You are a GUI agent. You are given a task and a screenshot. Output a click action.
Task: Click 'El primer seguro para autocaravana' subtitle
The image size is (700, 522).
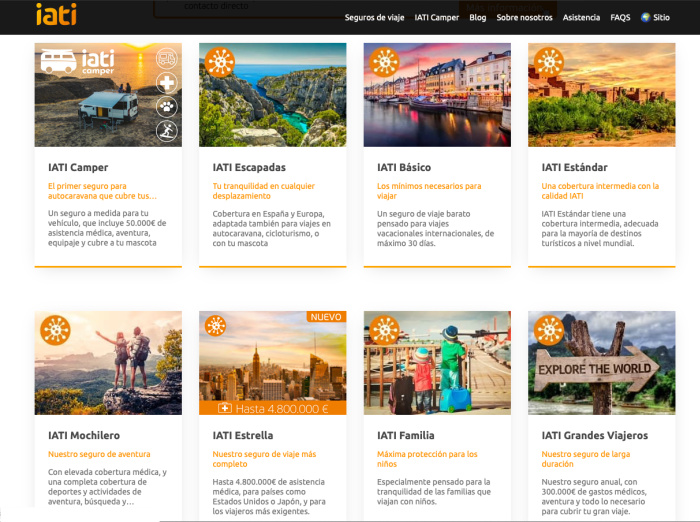(102, 191)
